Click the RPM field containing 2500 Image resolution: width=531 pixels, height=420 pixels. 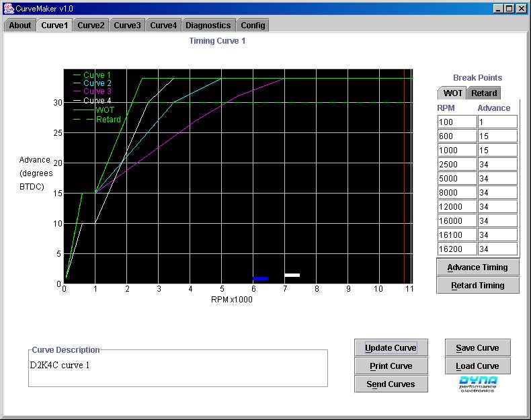456,165
